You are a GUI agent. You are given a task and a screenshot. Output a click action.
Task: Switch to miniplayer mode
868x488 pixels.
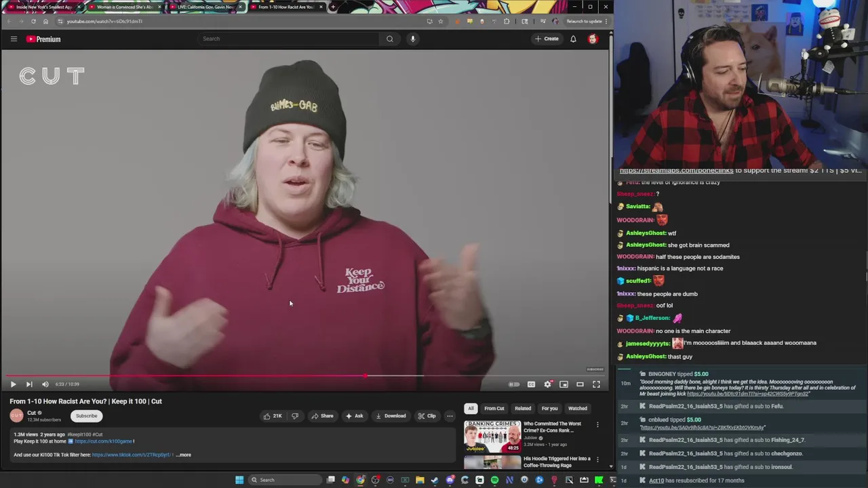[x=564, y=384]
